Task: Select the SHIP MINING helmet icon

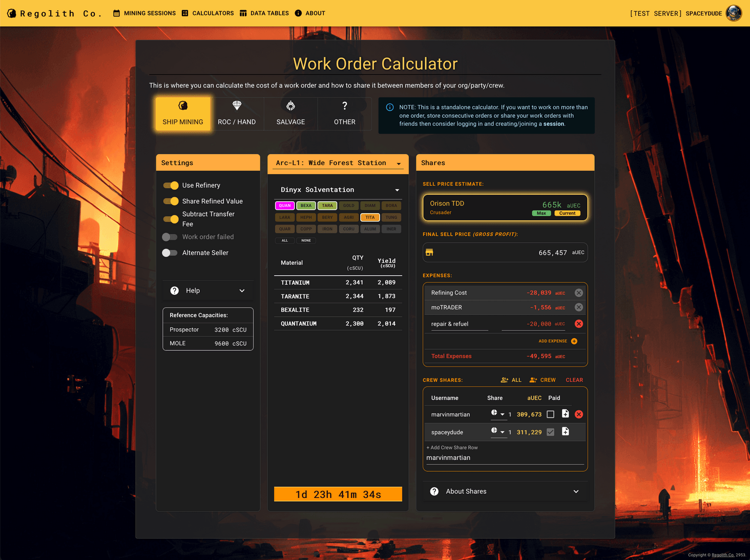Action: point(183,106)
